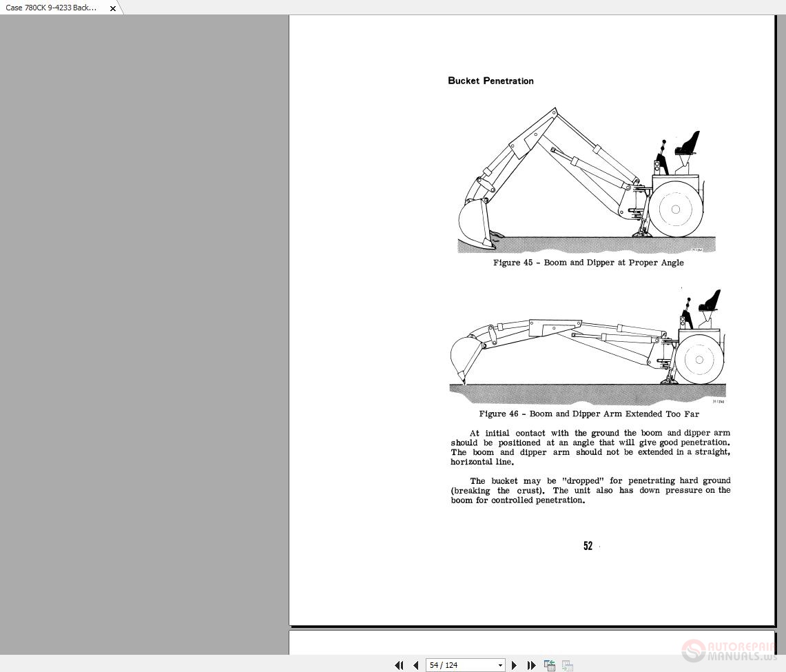Select the next view history icon

point(567,665)
